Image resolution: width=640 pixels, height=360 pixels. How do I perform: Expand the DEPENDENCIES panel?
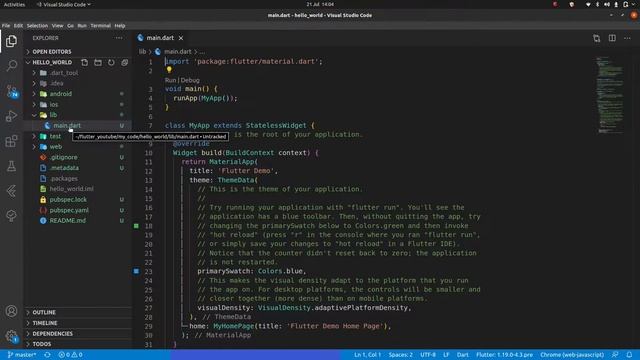pyautogui.click(x=52, y=334)
